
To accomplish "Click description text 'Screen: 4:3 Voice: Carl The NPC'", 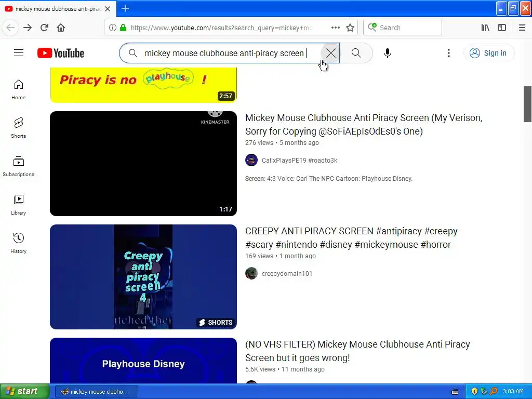I will pos(329,179).
